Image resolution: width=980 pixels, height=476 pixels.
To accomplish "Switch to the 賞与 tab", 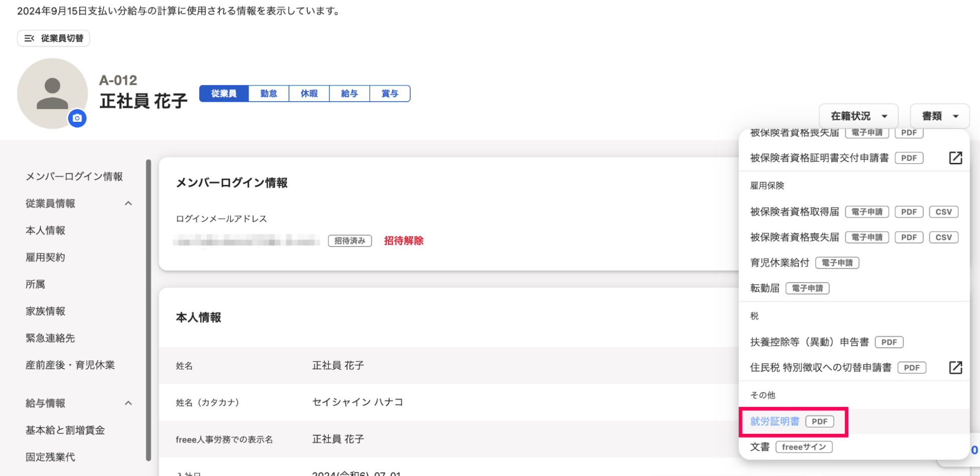I will coord(390,94).
